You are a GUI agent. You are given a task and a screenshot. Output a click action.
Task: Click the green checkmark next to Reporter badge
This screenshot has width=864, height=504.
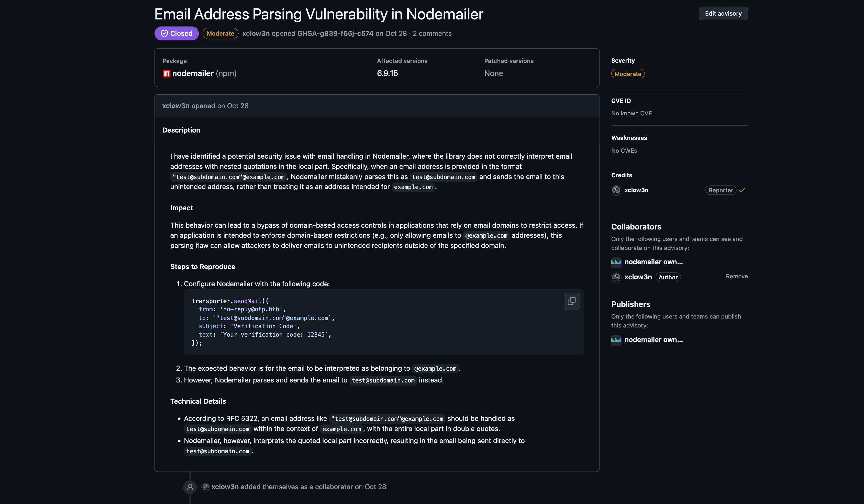coord(743,190)
